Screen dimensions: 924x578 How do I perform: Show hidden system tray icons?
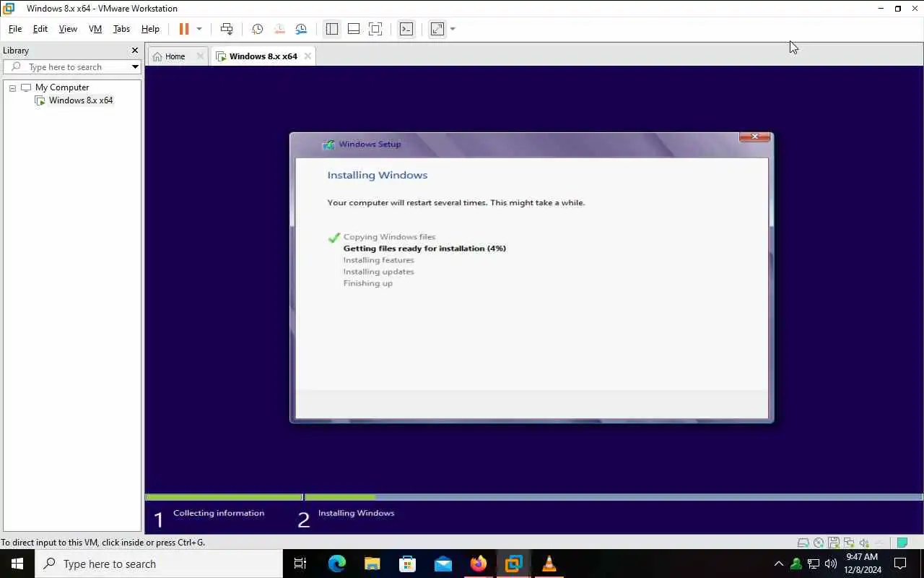coord(778,564)
